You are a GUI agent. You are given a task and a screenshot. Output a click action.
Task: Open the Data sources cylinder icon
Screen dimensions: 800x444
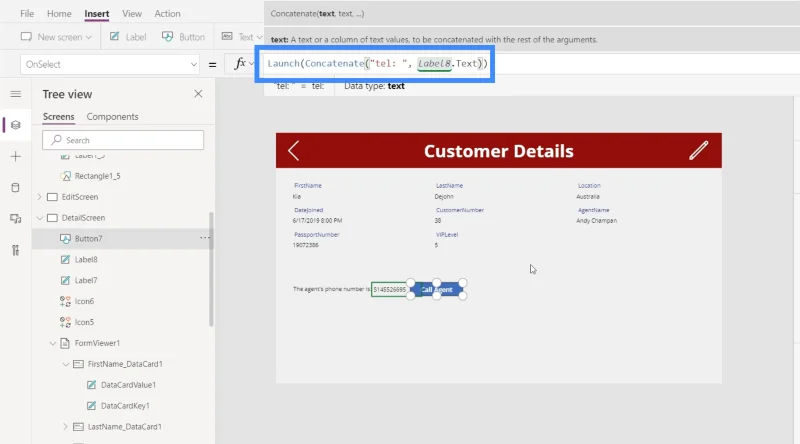pyautogui.click(x=16, y=187)
